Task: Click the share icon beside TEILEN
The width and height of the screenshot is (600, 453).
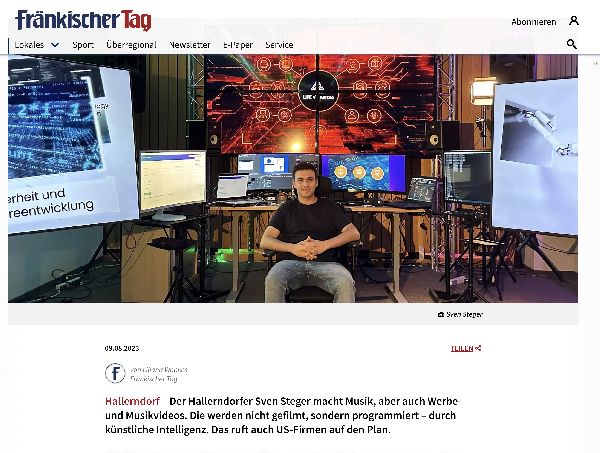Action: pyautogui.click(x=479, y=348)
